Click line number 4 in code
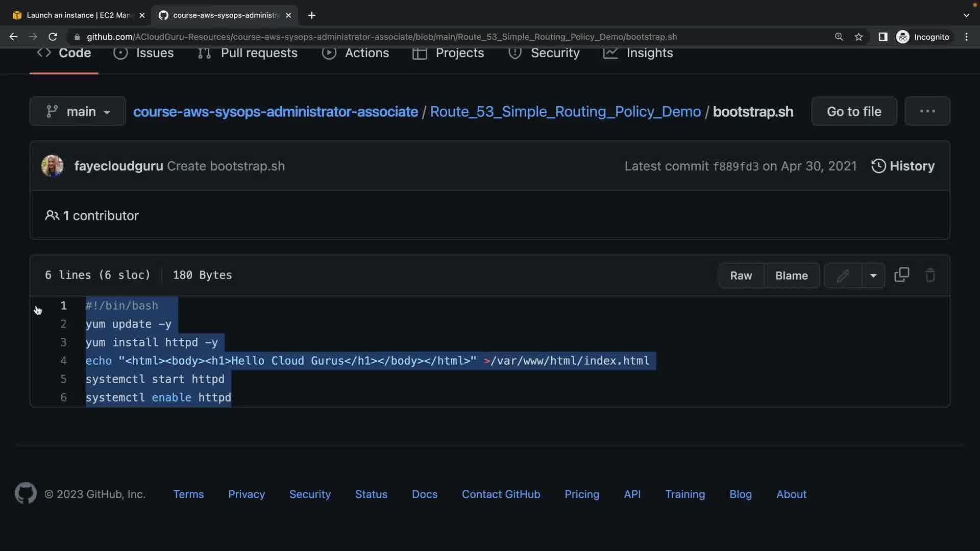This screenshot has height=551, width=980. (x=64, y=361)
